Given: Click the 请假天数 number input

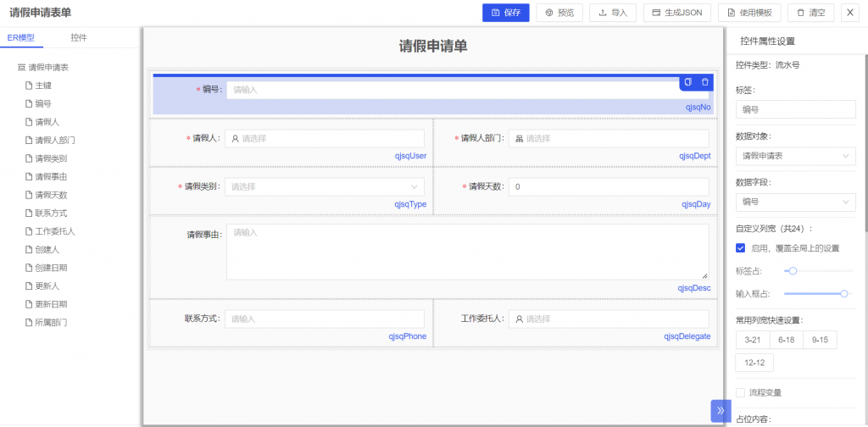Looking at the screenshot, I should (609, 187).
